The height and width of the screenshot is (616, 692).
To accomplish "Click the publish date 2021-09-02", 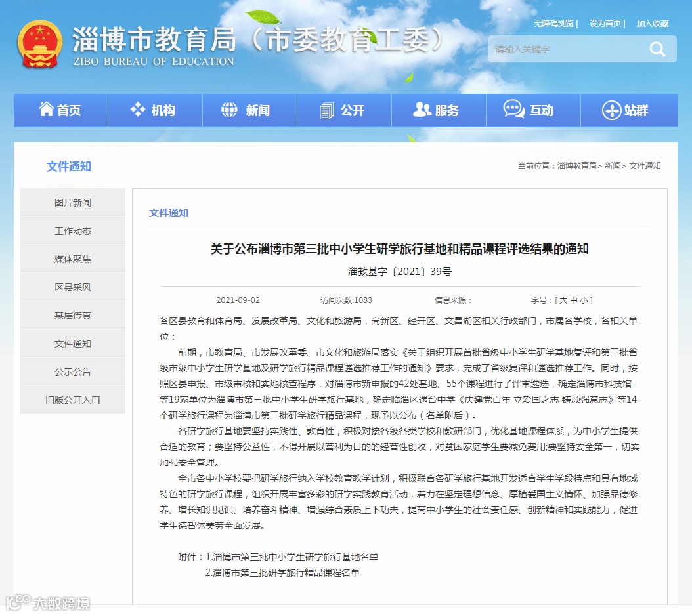I will coord(238,300).
